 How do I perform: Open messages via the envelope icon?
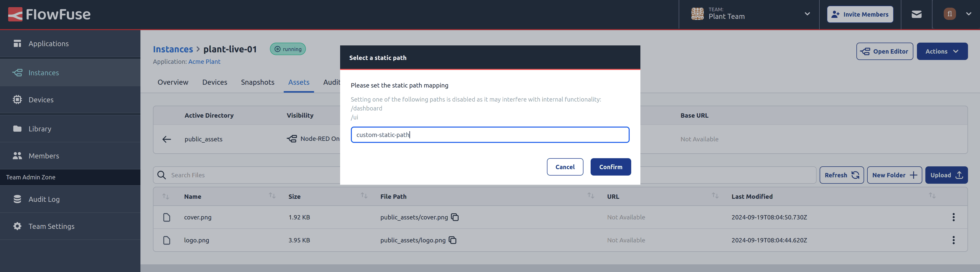point(916,14)
